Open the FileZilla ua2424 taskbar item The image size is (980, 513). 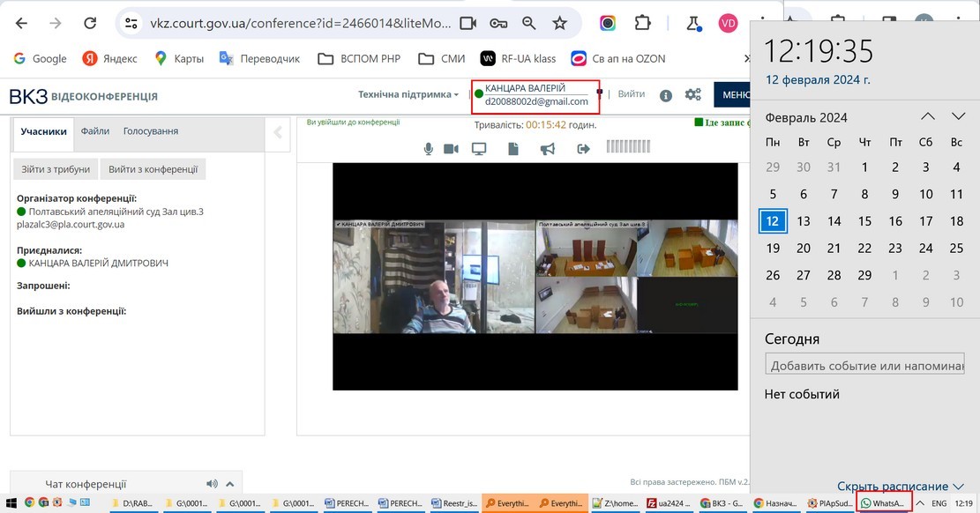point(669,503)
